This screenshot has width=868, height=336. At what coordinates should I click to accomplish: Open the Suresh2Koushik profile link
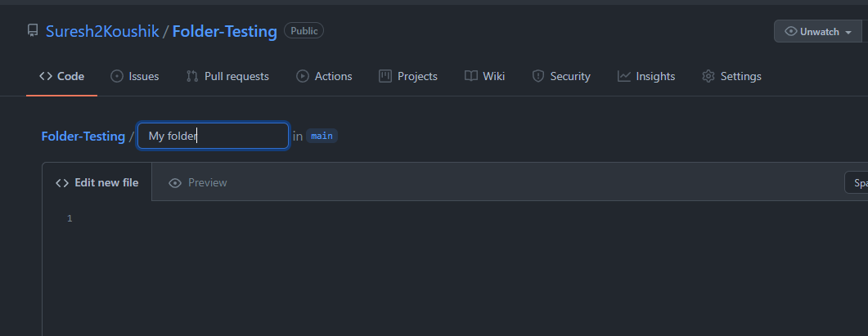coord(102,32)
